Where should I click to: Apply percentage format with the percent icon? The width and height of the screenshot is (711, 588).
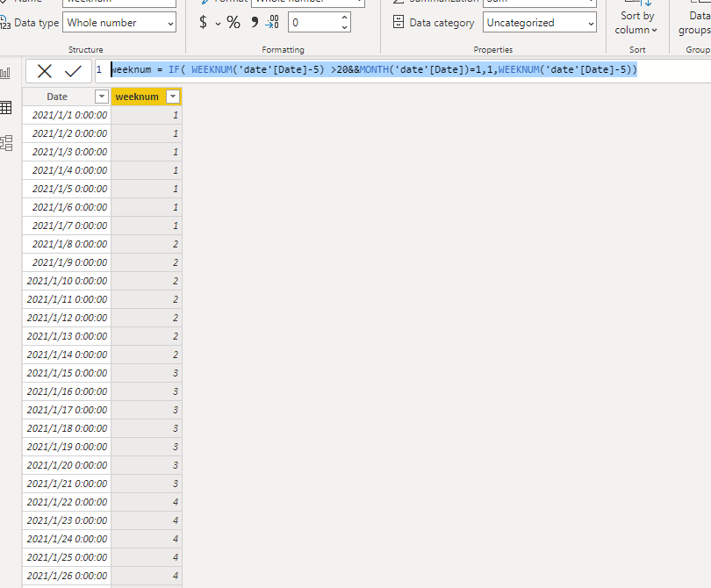(x=233, y=22)
